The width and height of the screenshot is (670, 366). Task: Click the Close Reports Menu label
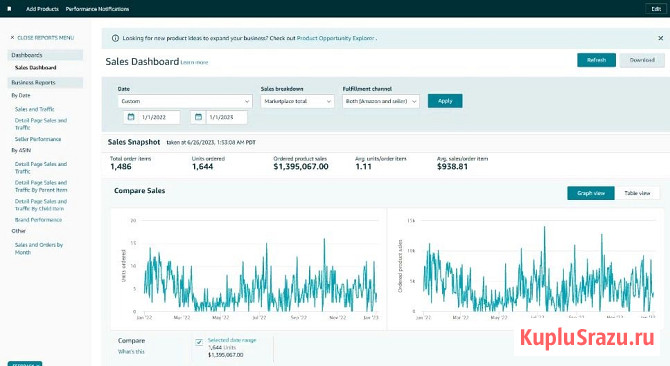click(45, 38)
